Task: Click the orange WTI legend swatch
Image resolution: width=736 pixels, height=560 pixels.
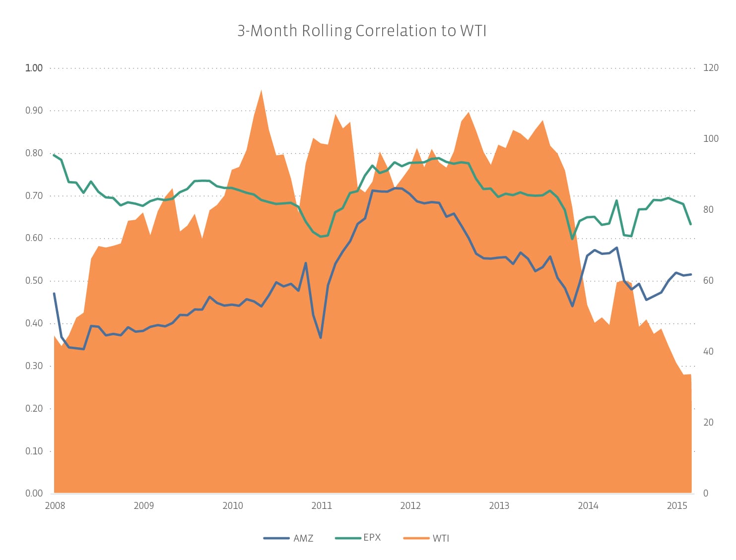Action: (x=416, y=538)
